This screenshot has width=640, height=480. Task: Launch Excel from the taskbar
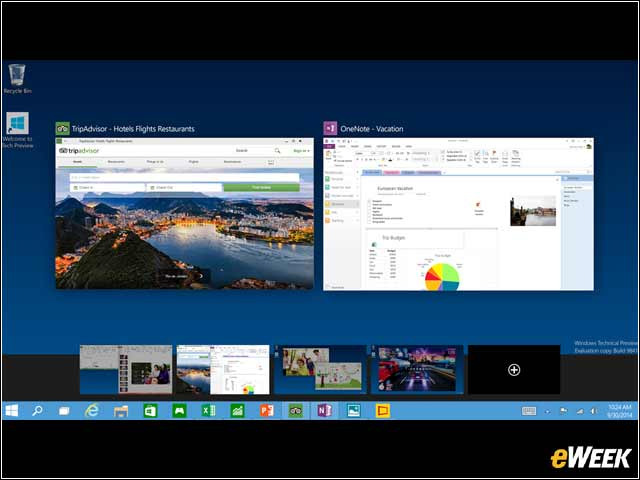[x=208, y=411]
